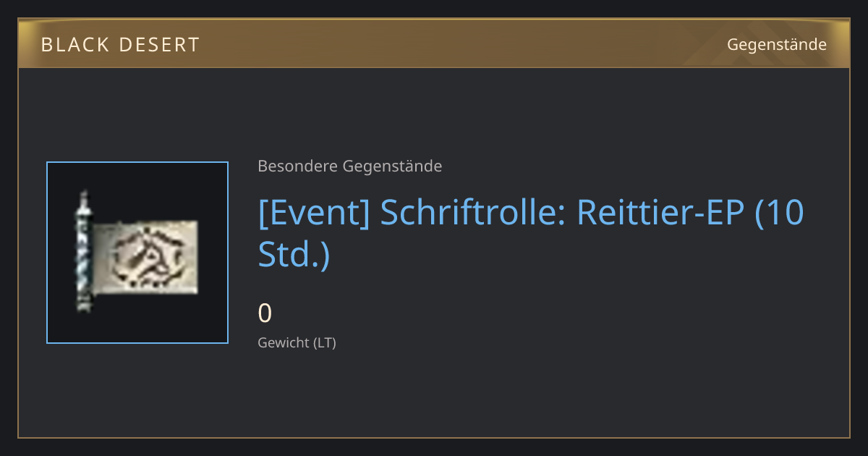Open the Schriftrolle item title link
This screenshot has width=868, height=456.
531,234
